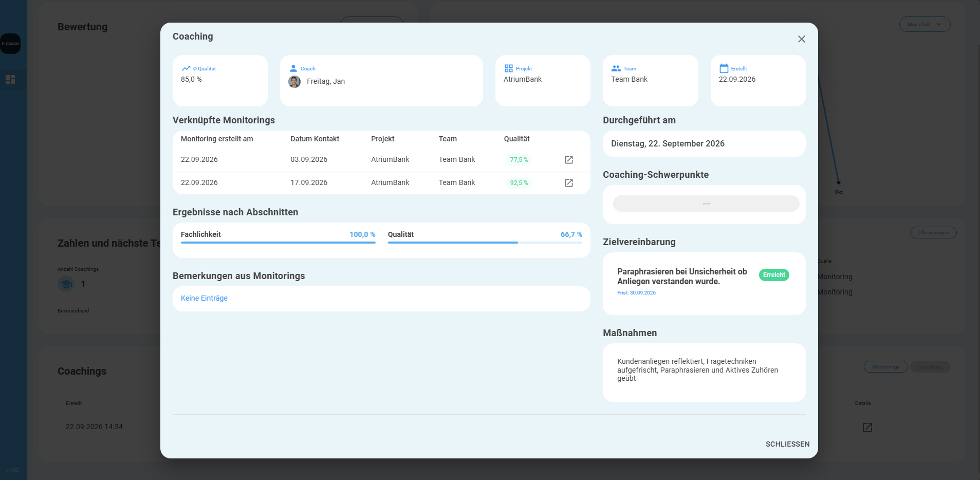Open details icon for the 22.09.2026 14:34 coaching row
The width and height of the screenshot is (980, 480).
(867, 428)
